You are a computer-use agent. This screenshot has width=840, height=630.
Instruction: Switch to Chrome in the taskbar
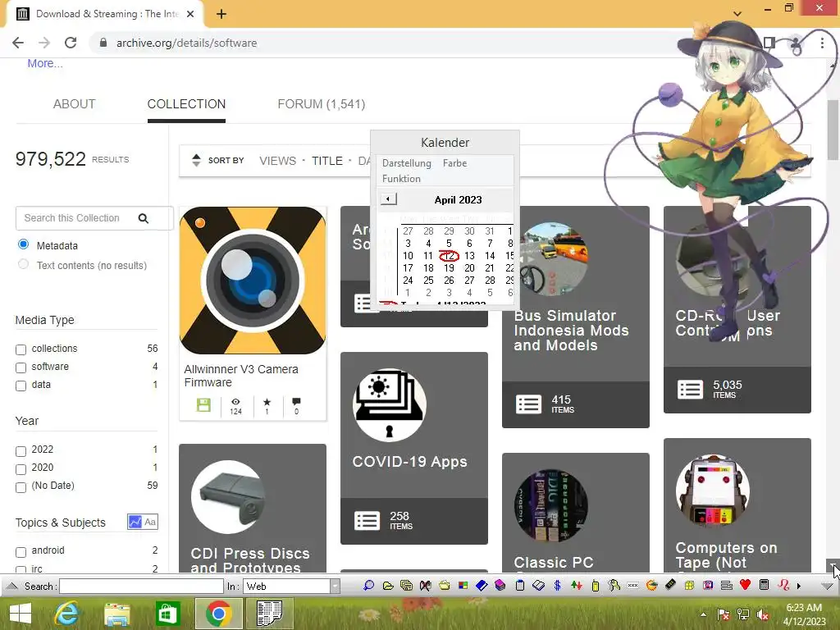pyautogui.click(x=217, y=614)
